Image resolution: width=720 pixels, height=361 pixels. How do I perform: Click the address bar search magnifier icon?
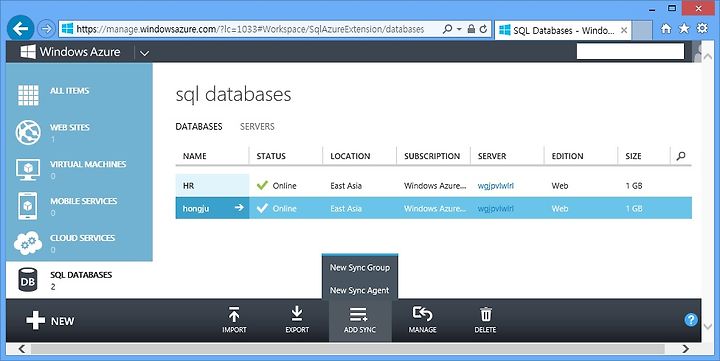[447, 29]
